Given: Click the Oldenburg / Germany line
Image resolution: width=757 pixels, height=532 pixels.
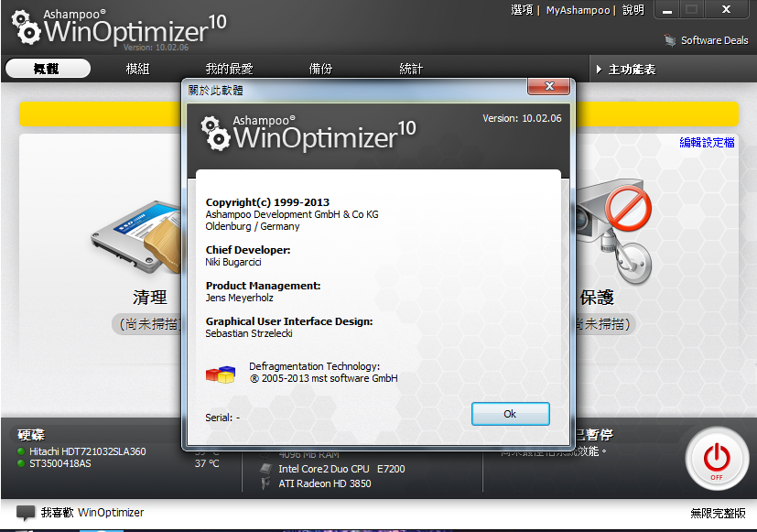Looking at the screenshot, I should [253, 226].
